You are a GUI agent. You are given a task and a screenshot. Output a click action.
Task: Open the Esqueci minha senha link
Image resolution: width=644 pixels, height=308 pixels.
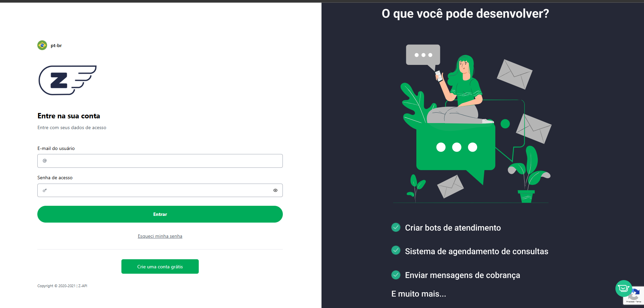[160, 236]
